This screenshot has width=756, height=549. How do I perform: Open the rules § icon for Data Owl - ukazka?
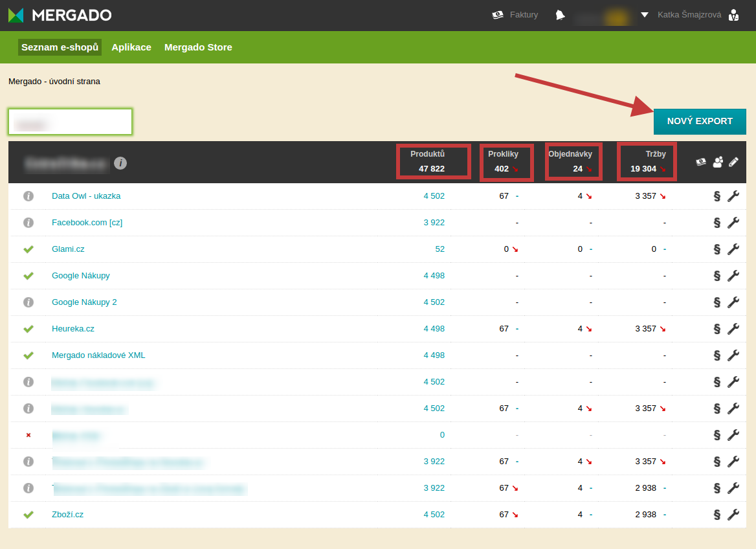point(717,196)
